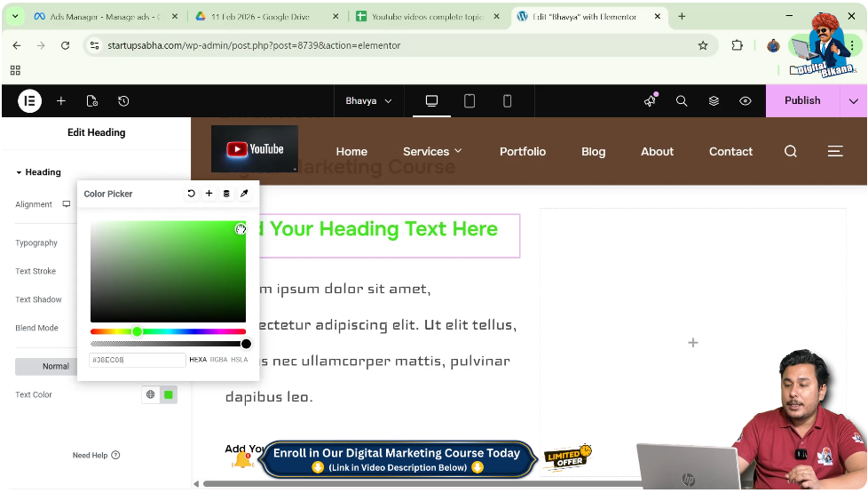Image resolution: width=868 pixels, height=493 pixels.
Task: Bookmark this page with star icon
Action: tap(703, 45)
